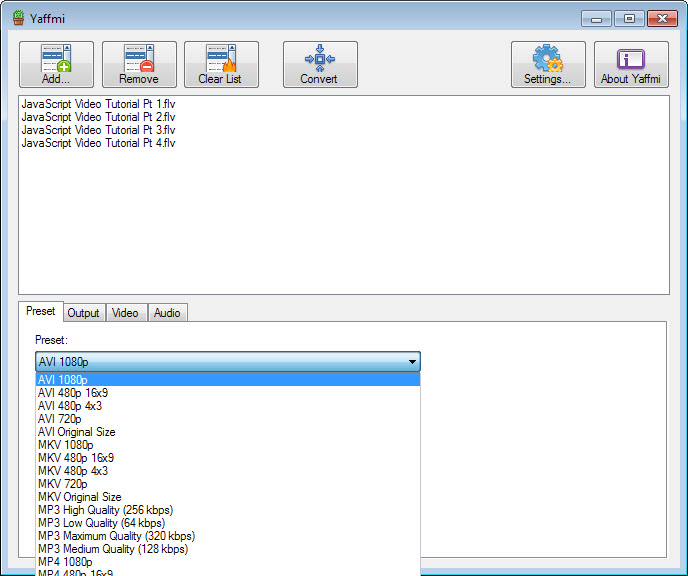The height and width of the screenshot is (576, 688).
Task: Maximize the Yaffmi window
Action: (x=629, y=18)
